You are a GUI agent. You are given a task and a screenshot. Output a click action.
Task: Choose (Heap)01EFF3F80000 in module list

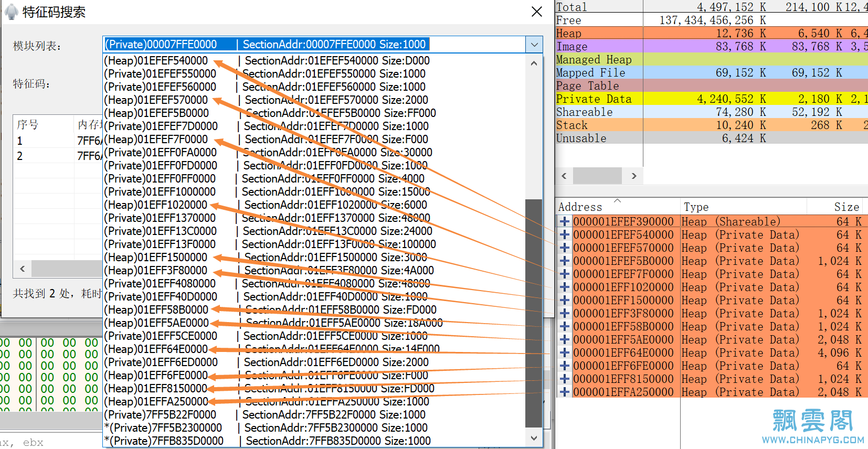click(x=314, y=270)
